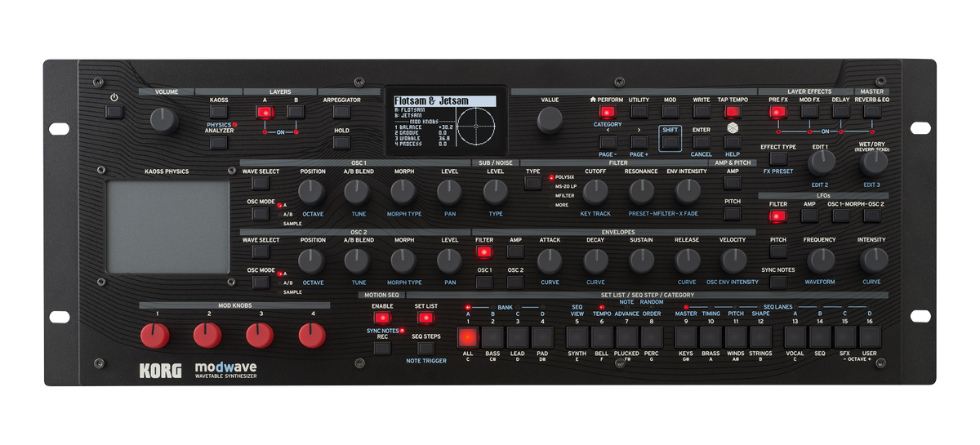This screenshot has height=445, width=980.
Task: Select the Filter LFO button
Action: (778, 216)
